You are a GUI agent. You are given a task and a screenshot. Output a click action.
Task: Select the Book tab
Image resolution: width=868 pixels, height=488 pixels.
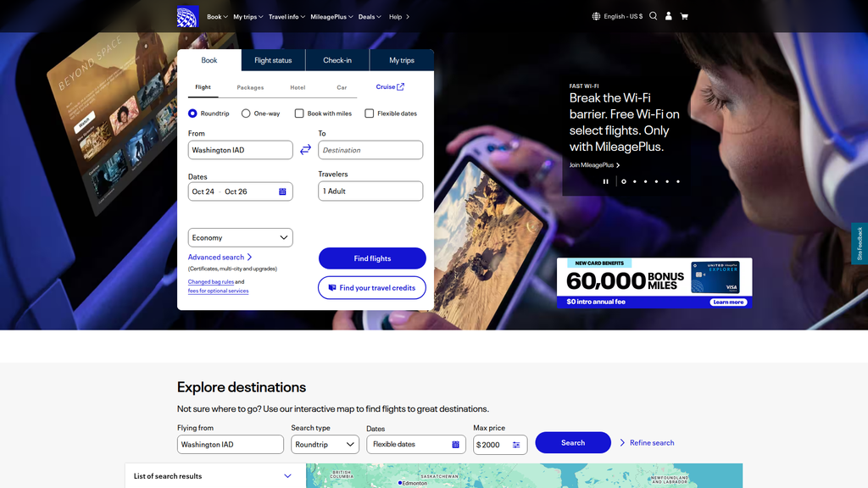click(209, 60)
